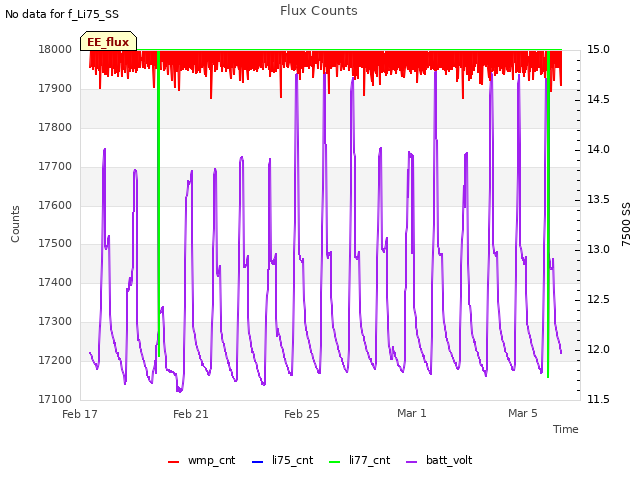
Task: Toggle the li77_cnt legend label
Action: tap(369, 460)
